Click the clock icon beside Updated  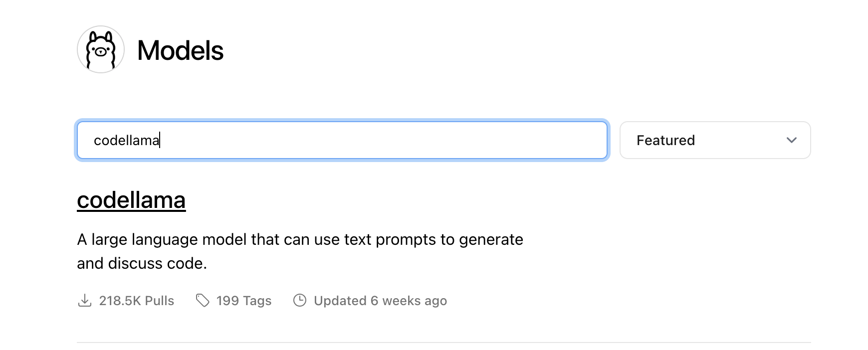click(300, 300)
